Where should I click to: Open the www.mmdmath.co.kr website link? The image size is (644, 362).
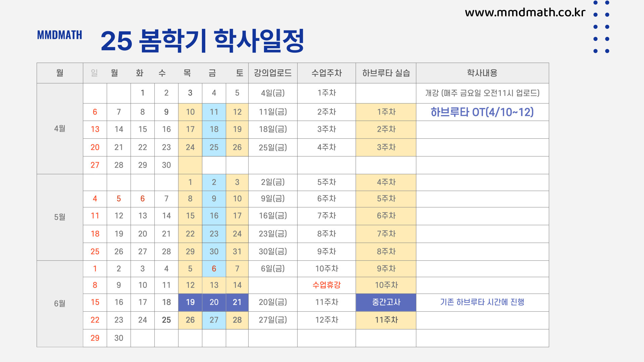525,12
